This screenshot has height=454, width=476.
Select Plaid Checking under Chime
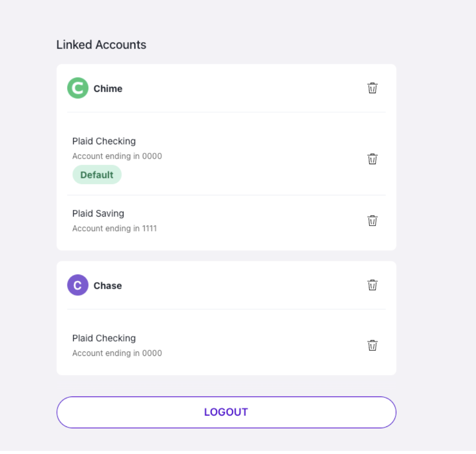[x=104, y=141]
